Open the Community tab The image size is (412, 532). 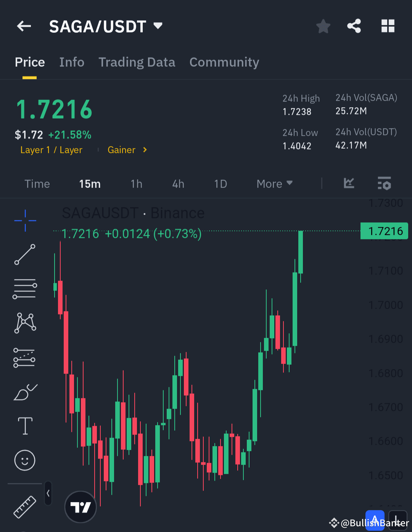pos(224,62)
